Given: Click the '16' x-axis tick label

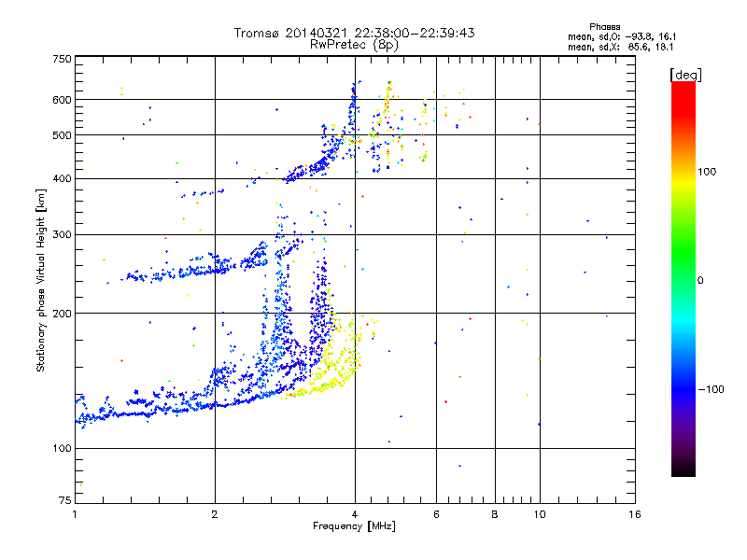Looking at the screenshot, I should coord(635,514).
